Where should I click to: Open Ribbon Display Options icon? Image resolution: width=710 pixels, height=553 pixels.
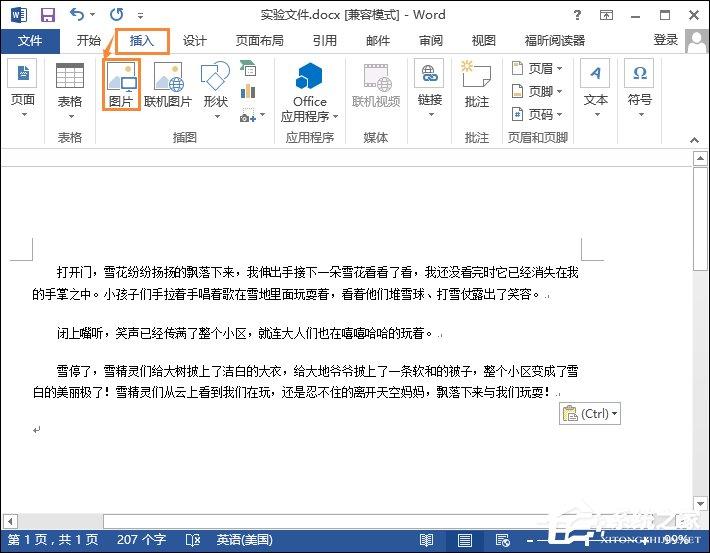pos(606,15)
